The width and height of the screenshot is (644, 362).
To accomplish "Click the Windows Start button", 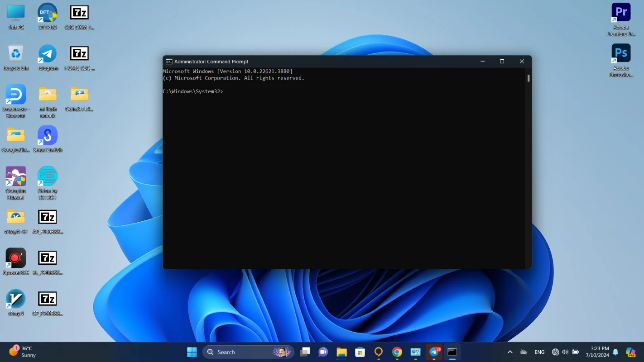I will 192,352.
